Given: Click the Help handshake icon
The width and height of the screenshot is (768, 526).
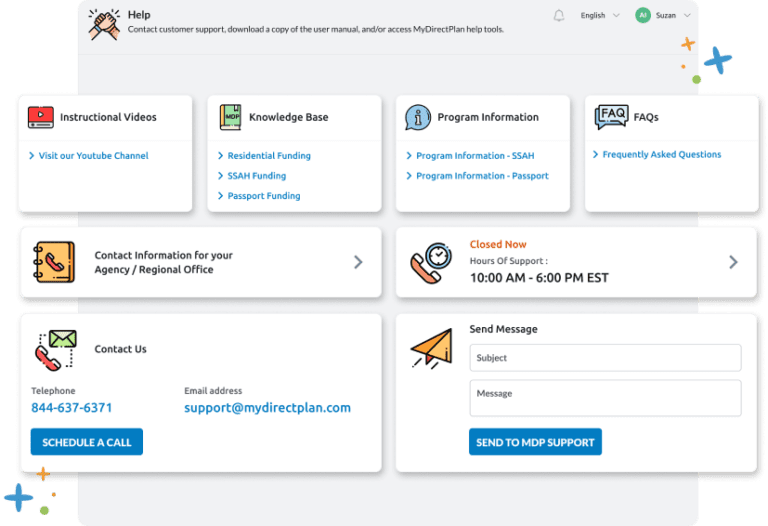Looking at the screenshot, I should (103, 22).
